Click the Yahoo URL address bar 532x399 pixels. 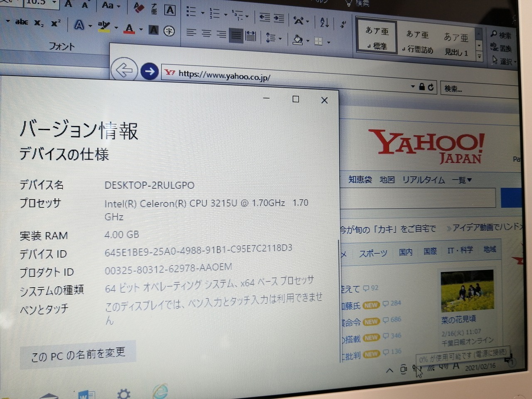pos(291,79)
